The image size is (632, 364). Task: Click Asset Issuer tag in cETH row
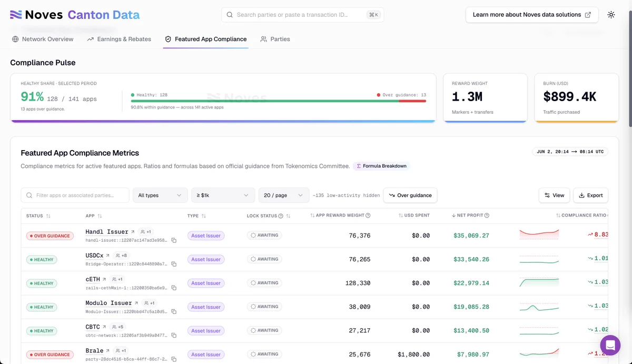coord(206,283)
